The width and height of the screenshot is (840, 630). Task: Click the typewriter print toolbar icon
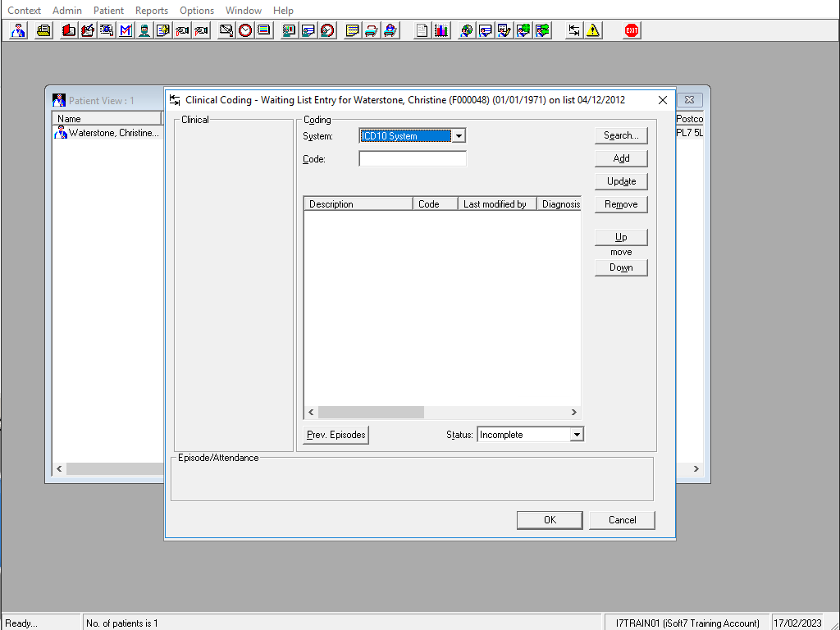click(x=44, y=30)
